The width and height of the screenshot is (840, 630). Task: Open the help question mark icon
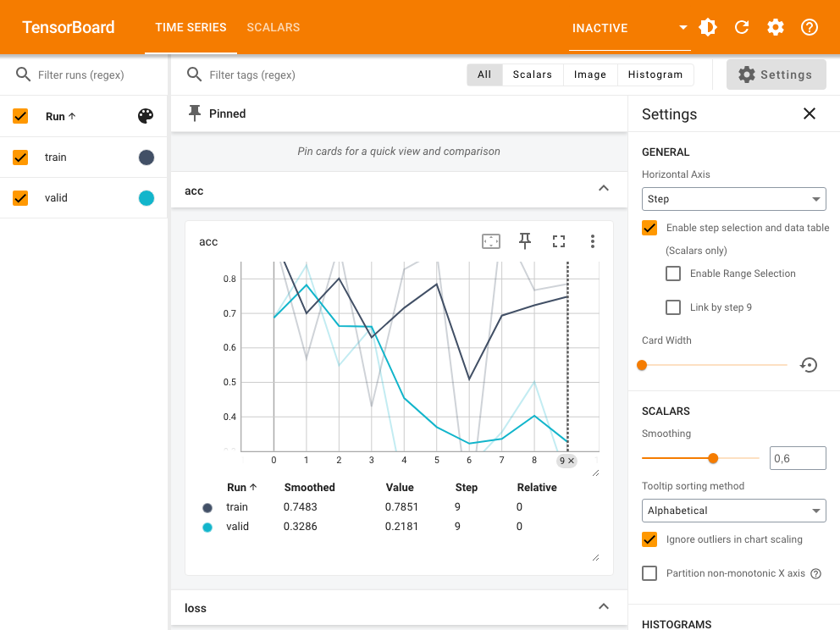click(810, 28)
